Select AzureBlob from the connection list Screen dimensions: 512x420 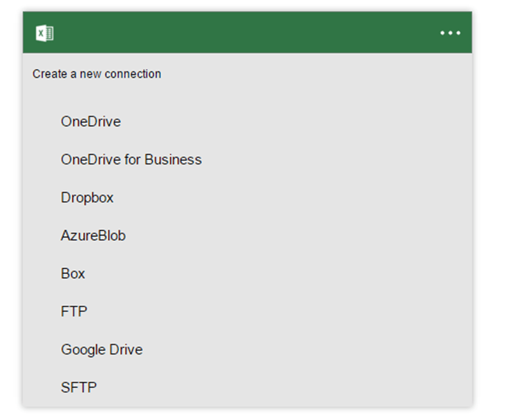pyautogui.click(x=93, y=235)
